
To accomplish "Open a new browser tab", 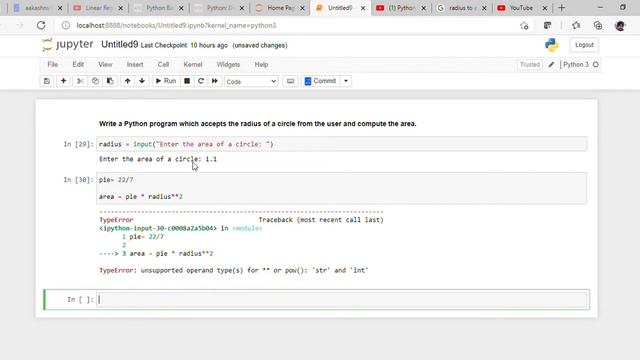I will coord(562,8).
